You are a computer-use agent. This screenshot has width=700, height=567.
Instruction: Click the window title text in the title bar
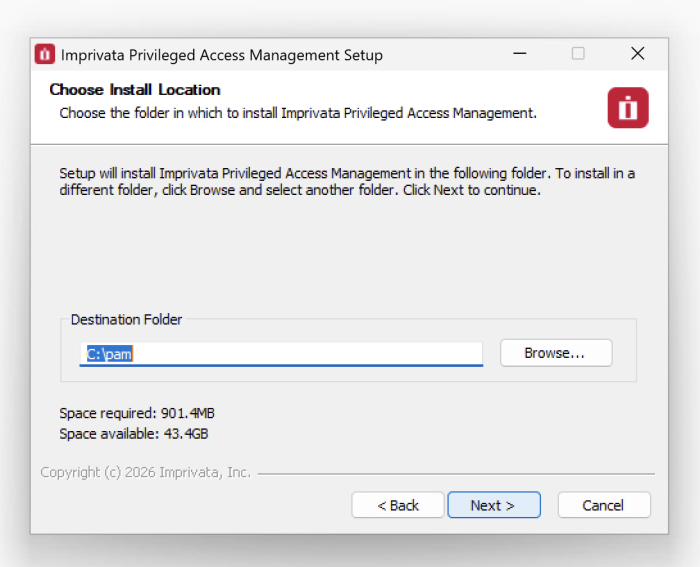(221, 55)
